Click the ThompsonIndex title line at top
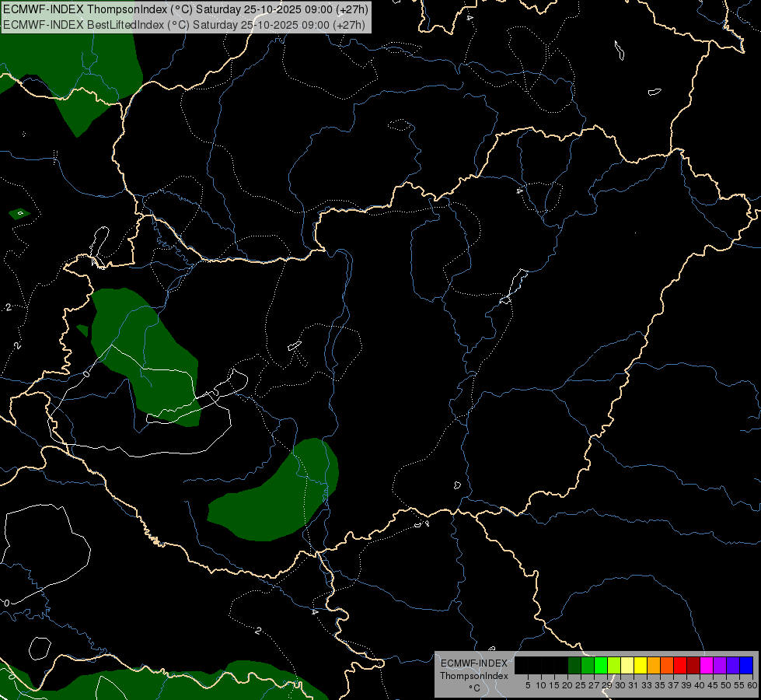This screenshot has width=761, height=700. click(186, 9)
